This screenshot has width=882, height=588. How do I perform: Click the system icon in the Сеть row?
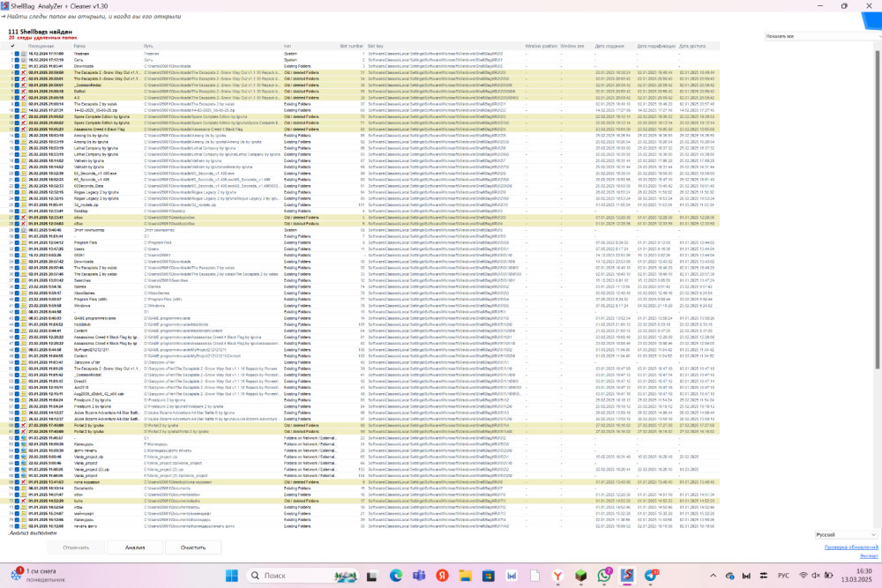23,60
